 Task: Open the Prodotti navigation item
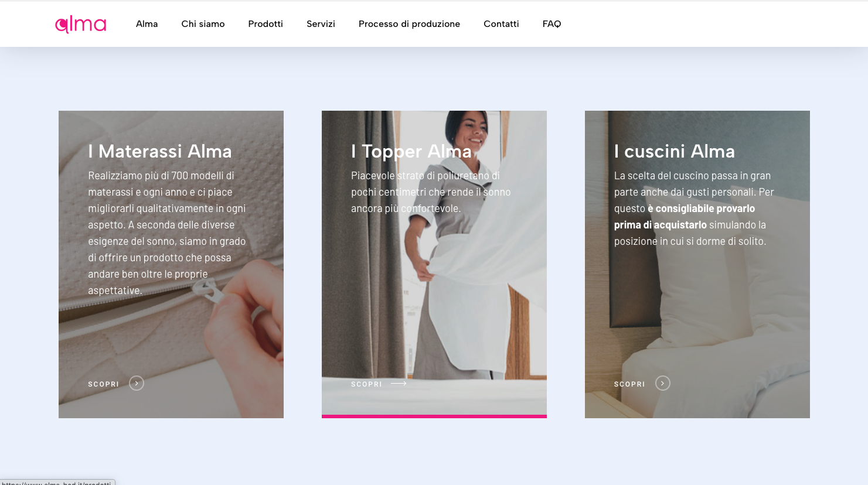click(x=265, y=24)
